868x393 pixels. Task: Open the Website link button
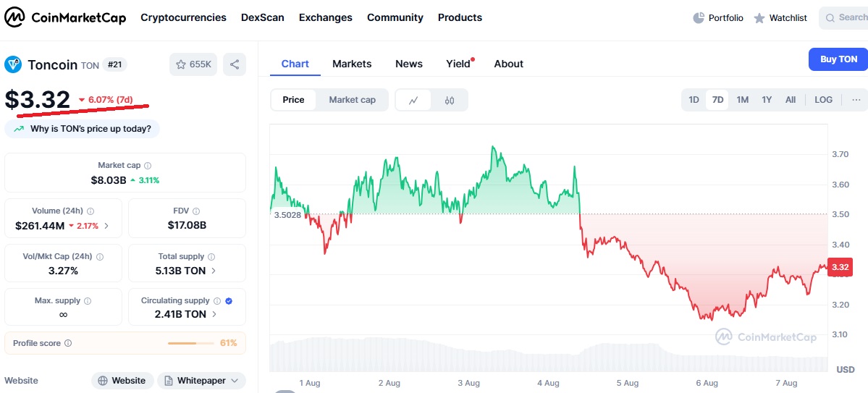pyautogui.click(x=123, y=381)
